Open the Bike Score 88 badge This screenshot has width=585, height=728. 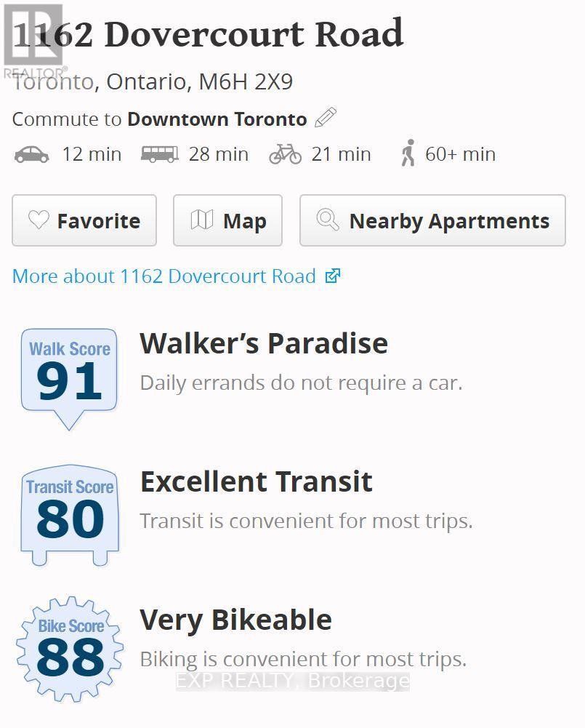(70, 649)
